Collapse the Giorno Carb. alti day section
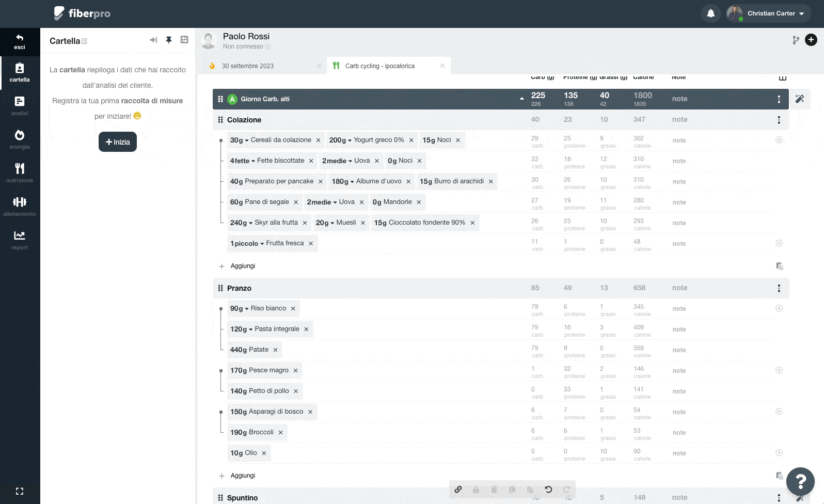Screen dimensions: 824x504 point(521,99)
